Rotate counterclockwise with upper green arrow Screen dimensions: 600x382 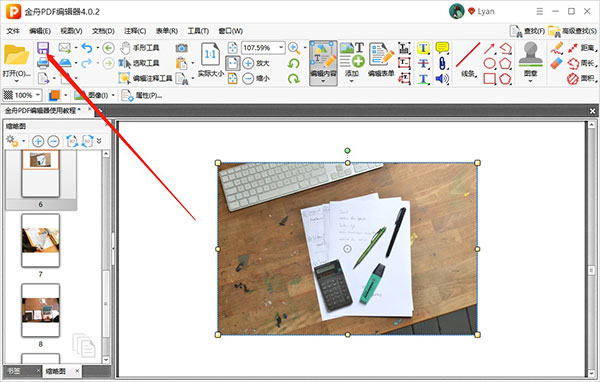pyautogui.click(x=294, y=63)
